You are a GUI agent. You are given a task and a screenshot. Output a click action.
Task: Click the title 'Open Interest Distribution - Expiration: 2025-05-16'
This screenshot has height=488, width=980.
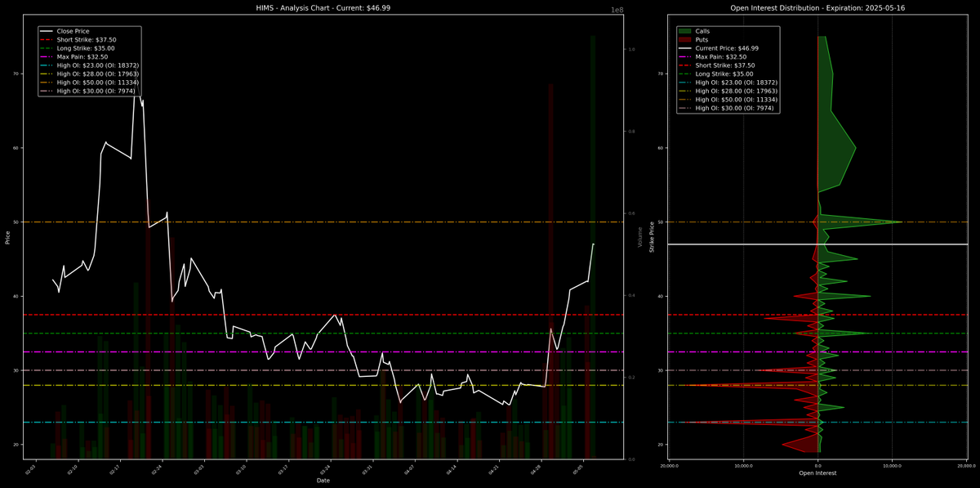[x=817, y=7]
